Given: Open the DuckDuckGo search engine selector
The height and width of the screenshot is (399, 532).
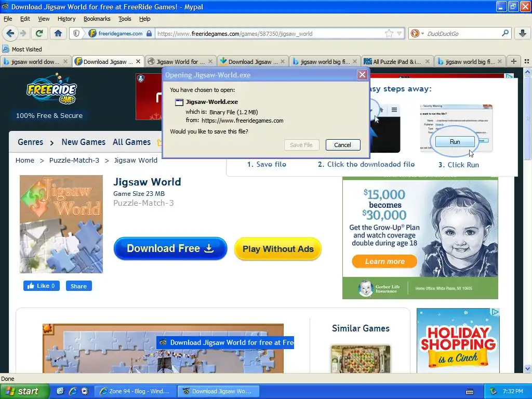Looking at the screenshot, I should tap(417, 34).
